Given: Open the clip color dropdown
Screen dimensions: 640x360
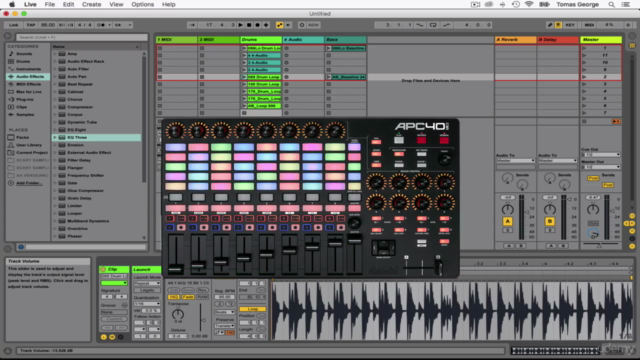Looking at the screenshot, I should pos(114,283).
